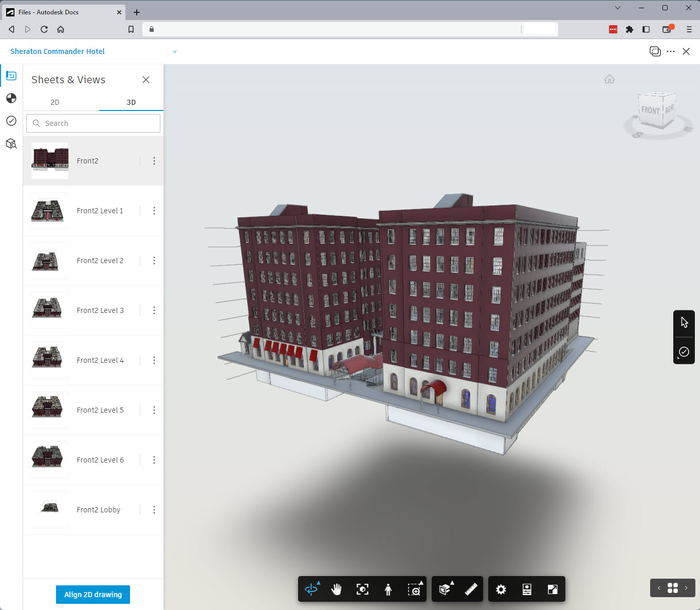Select the Orbit tool in the toolbar
Image resolution: width=700 pixels, height=610 pixels.
(311, 589)
